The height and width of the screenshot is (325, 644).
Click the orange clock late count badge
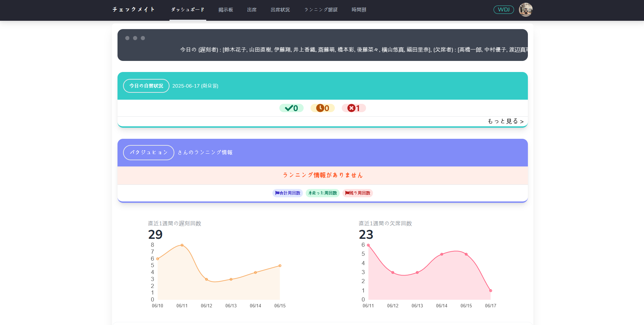323,108
